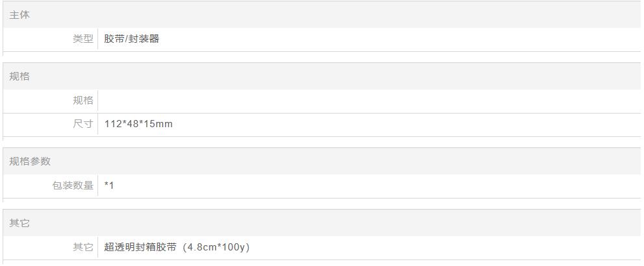Click the 主体 header text at the top
The width and height of the screenshot is (644, 266).
click(19, 15)
